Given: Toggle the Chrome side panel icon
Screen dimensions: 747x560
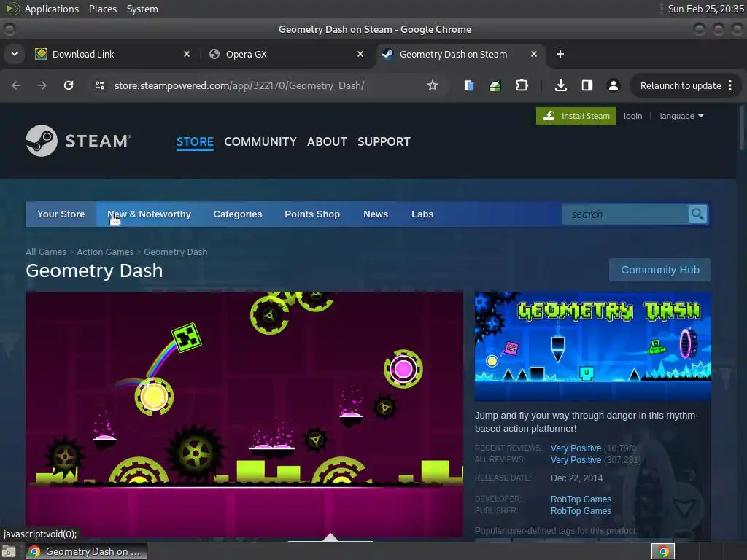Looking at the screenshot, I should point(587,85).
